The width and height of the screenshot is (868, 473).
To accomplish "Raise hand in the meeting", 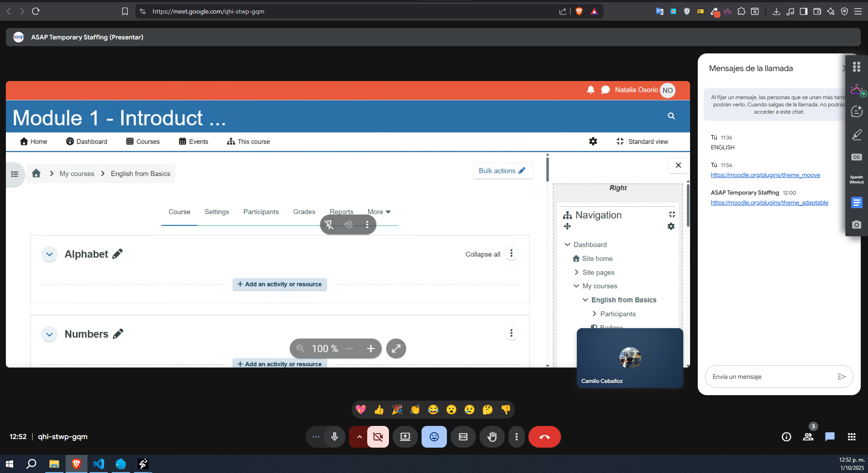I will tap(492, 437).
